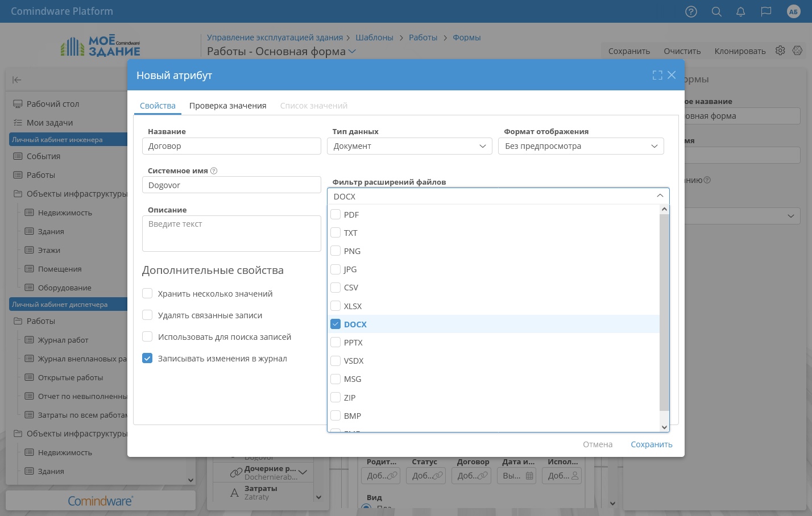Click the Сохранить button in dialog footer

(652, 444)
